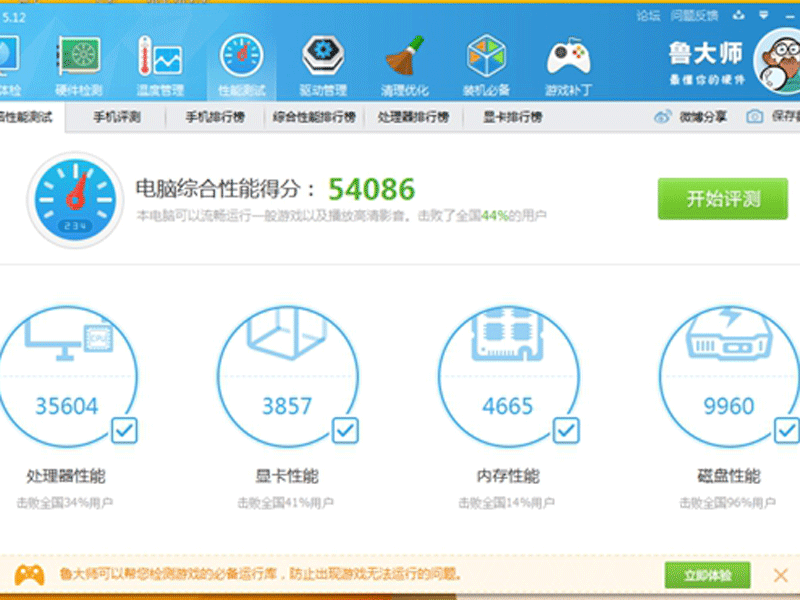Toggle 处理器性能 checkbox
Viewport: 800px width, 600px height.
tap(124, 431)
